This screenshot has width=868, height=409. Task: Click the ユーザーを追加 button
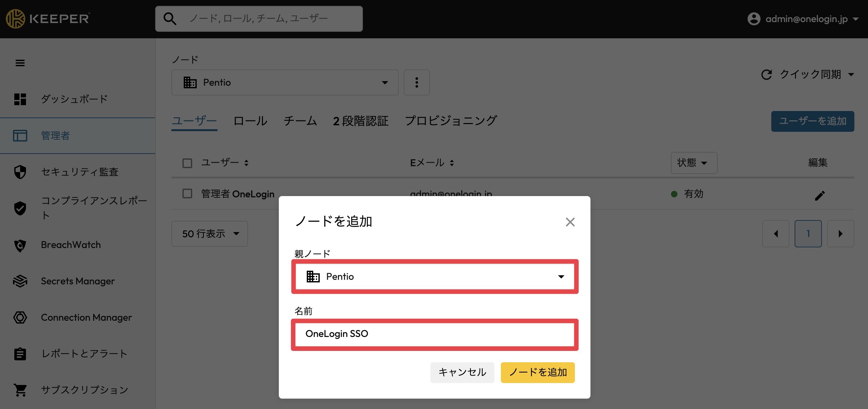tap(812, 121)
